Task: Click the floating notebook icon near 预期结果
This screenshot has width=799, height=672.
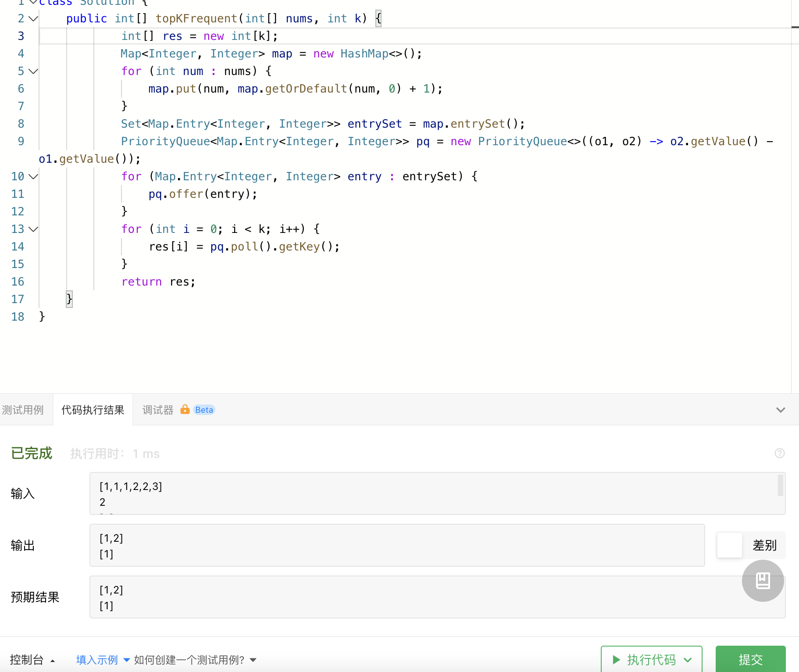Action: (x=762, y=581)
